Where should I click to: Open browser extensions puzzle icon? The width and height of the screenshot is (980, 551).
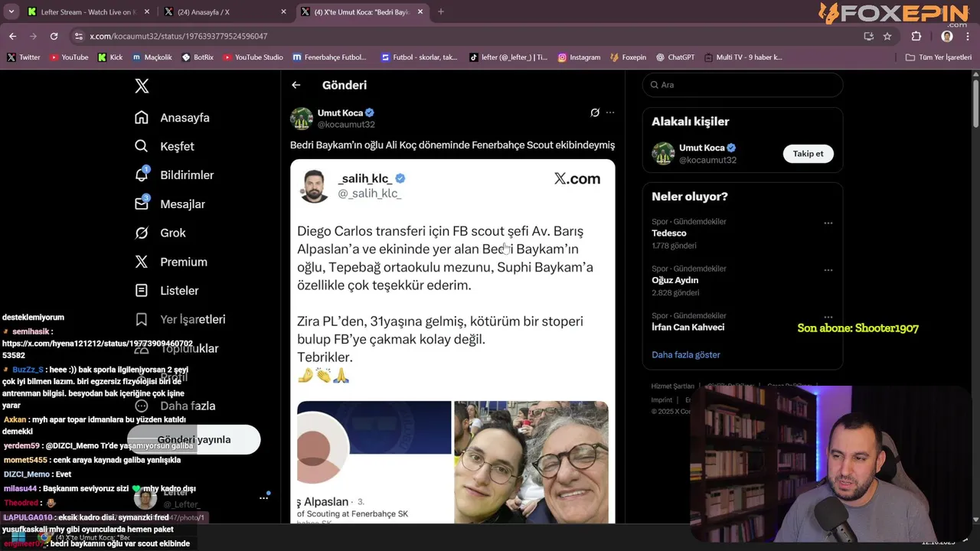[916, 36]
